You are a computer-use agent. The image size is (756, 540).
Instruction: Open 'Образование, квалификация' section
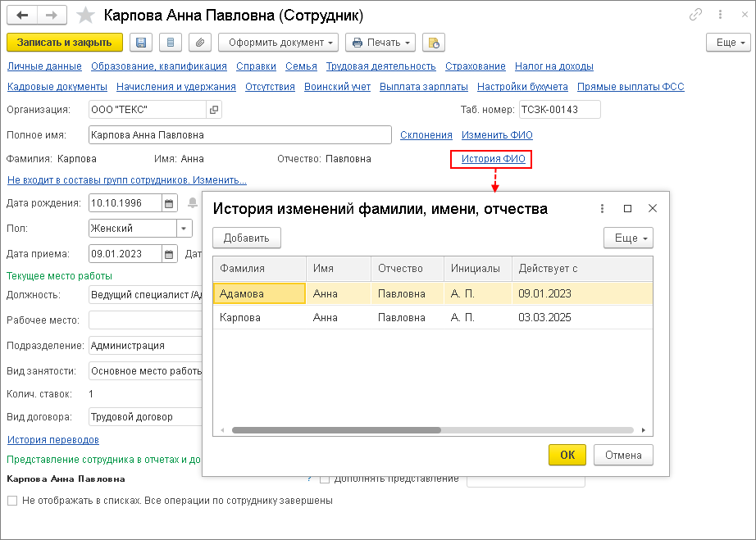pyautogui.click(x=159, y=66)
